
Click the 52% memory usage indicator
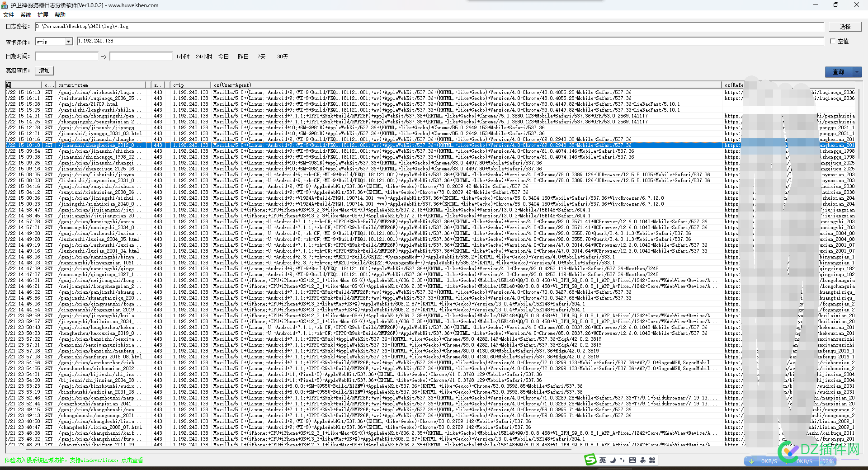click(828, 461)
